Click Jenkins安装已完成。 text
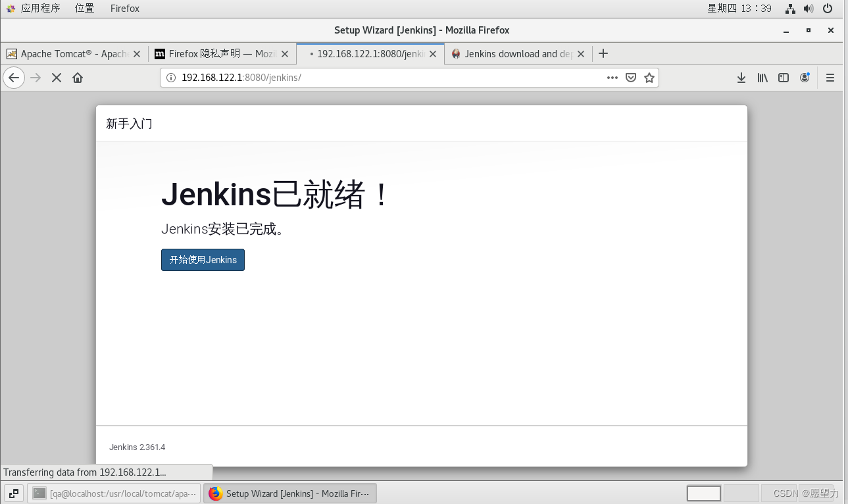 223,229
